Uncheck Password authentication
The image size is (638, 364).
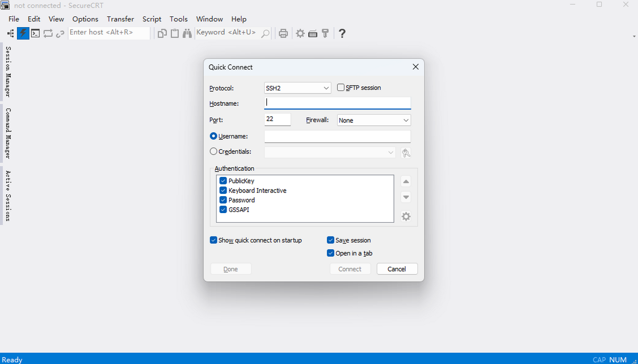pyautogui.click(x=223, y=200)
